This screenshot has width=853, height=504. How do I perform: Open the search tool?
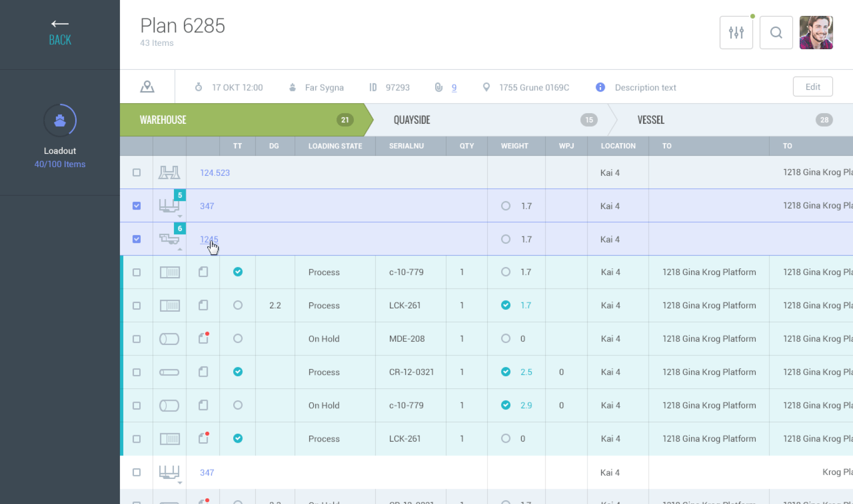pos(776,33)
